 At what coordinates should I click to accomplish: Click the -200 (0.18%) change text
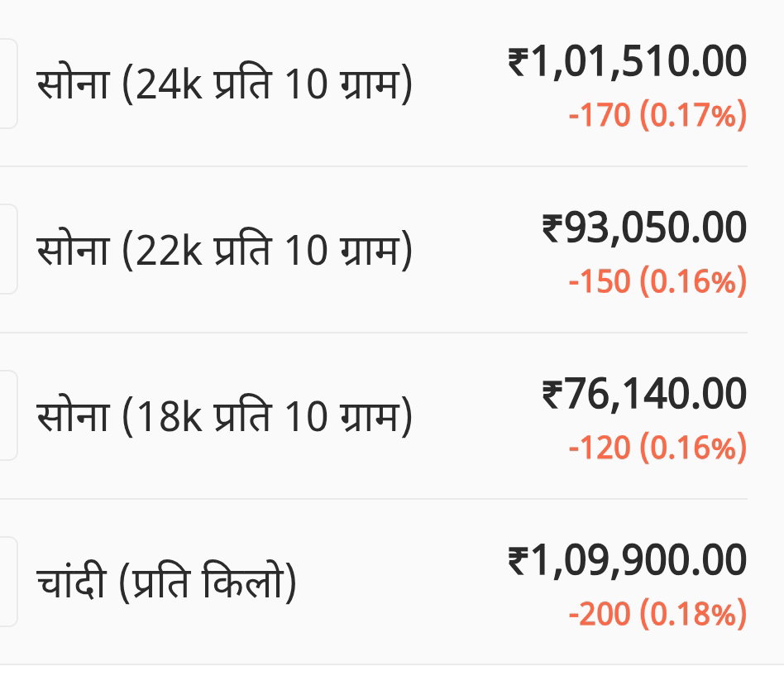[657, 614]
